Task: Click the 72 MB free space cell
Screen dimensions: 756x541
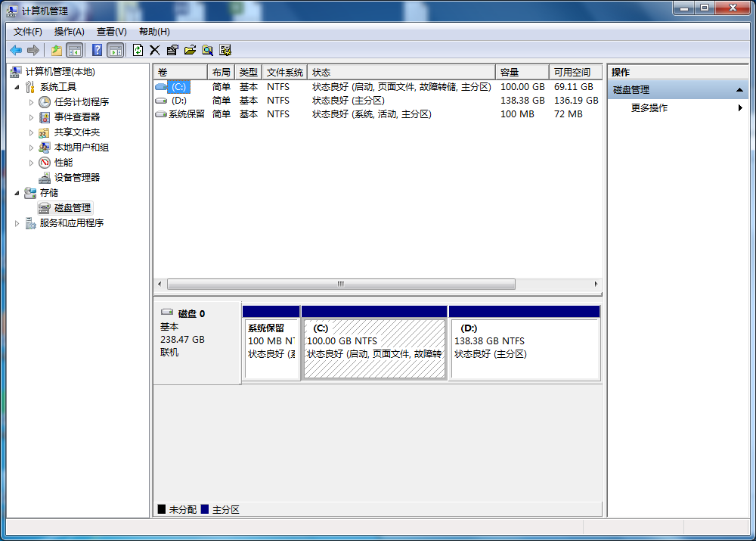Action: 568,114
